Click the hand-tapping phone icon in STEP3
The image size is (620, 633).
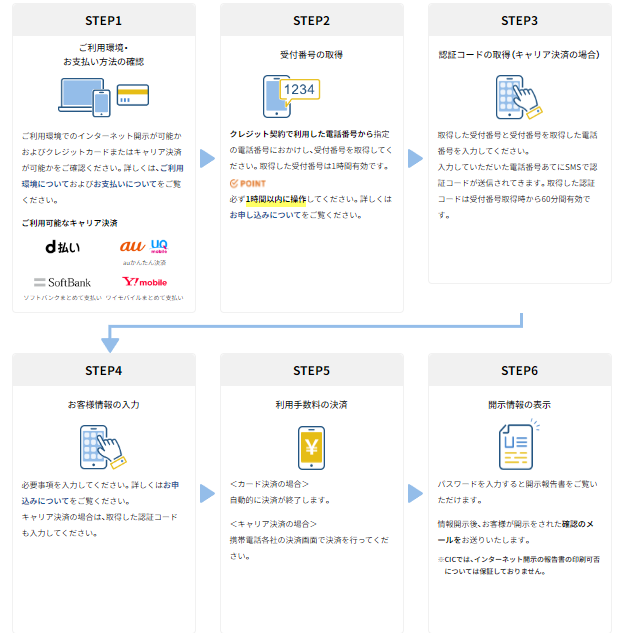pos(519,97)
